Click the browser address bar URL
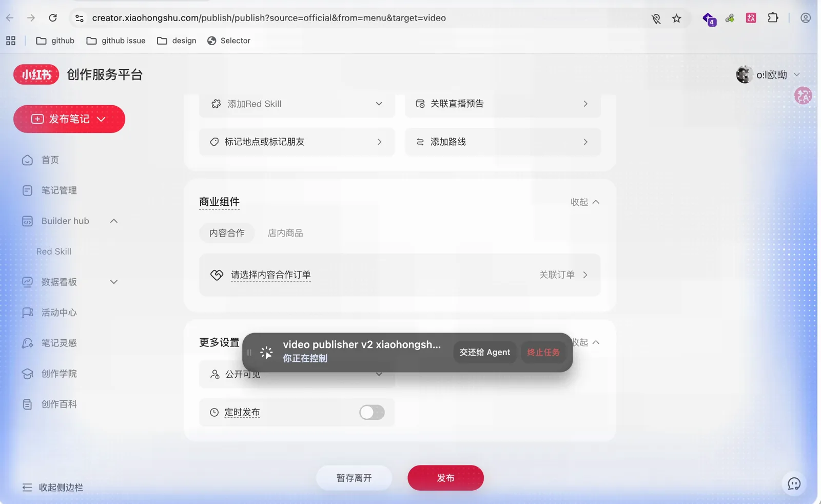The height and width of the screenshot is (504, 821). point(269,18)
